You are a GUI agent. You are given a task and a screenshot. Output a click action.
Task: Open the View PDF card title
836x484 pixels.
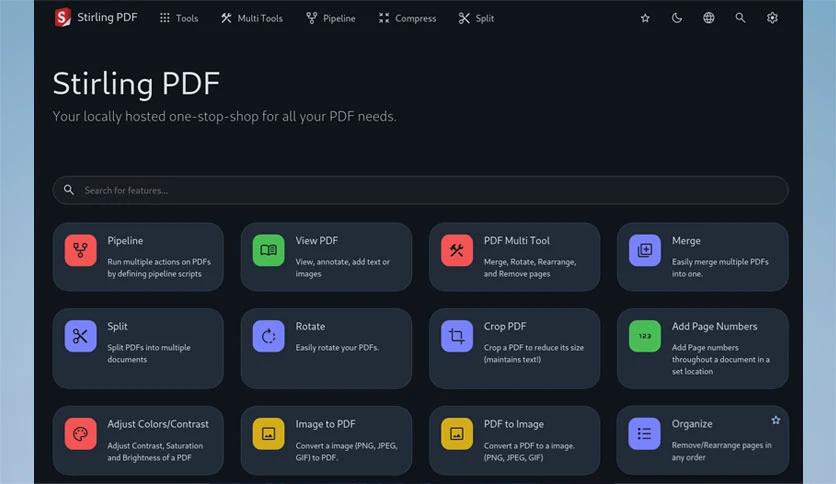tap(317, 241)
